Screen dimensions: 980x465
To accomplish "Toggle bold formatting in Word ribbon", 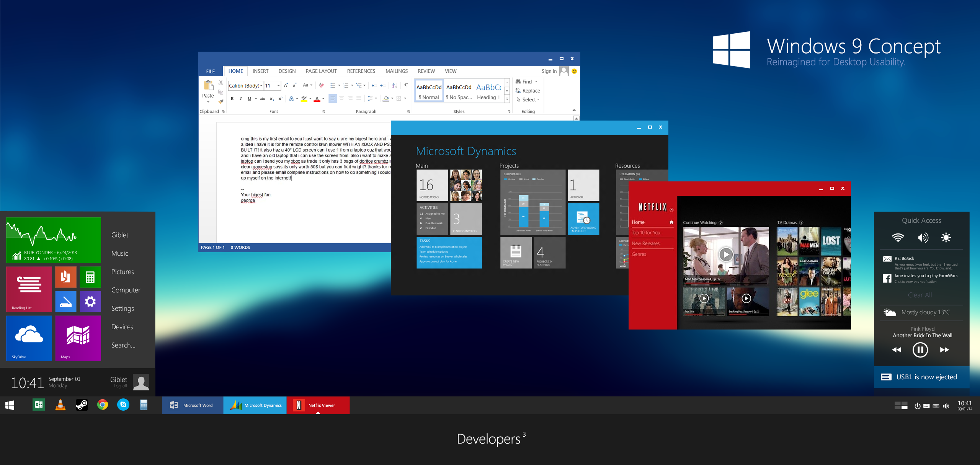I will pyautogui.click(x=232, y=99).
